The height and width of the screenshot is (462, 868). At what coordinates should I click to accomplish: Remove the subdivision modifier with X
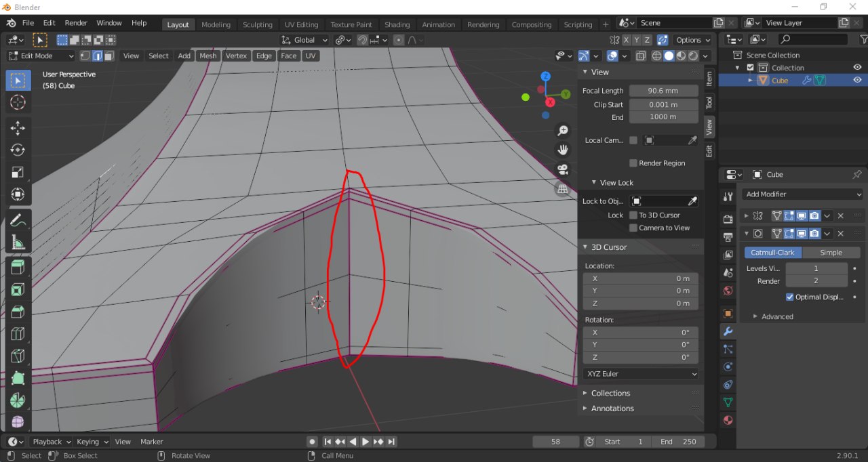[840, 234]
